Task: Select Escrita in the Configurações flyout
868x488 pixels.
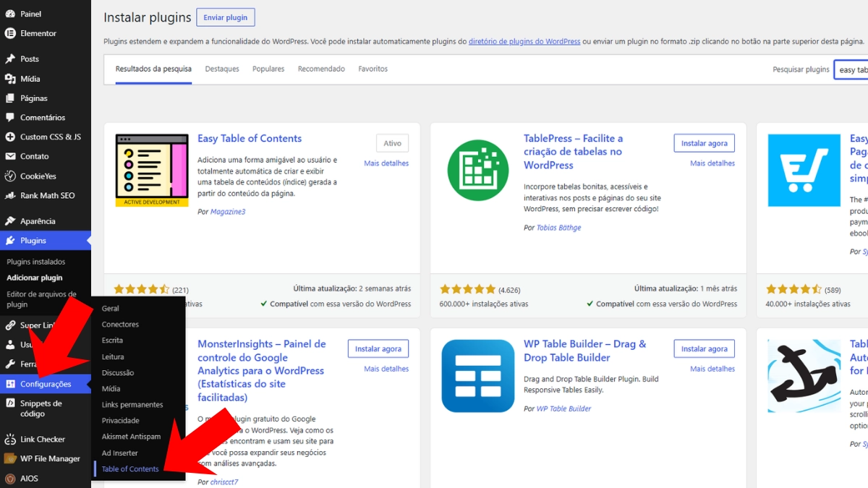Action: pyautogui.click(x=112, y=341)
